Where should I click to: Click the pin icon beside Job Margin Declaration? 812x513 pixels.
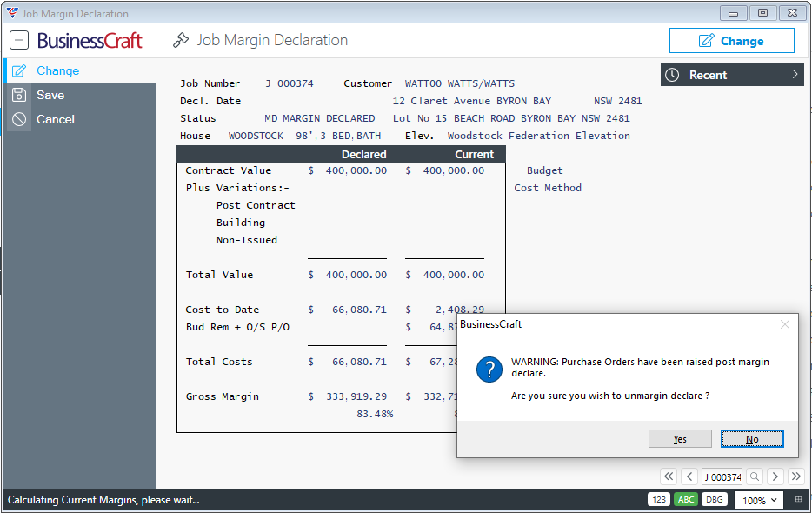point(180,40)
